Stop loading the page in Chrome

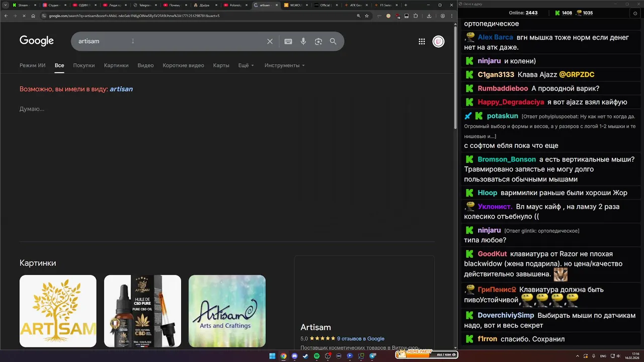click(x=24, y=16)
